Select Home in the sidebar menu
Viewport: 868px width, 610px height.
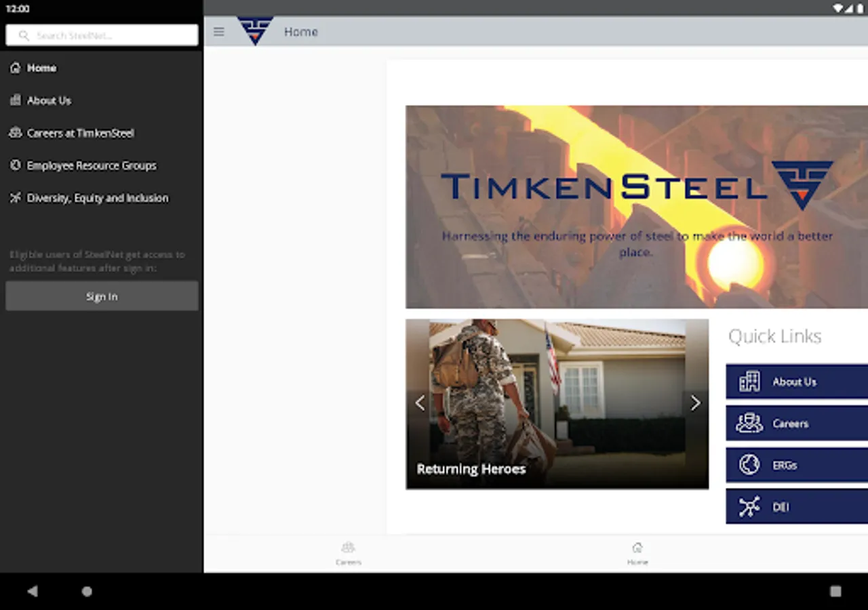click(x=102, y=68)
